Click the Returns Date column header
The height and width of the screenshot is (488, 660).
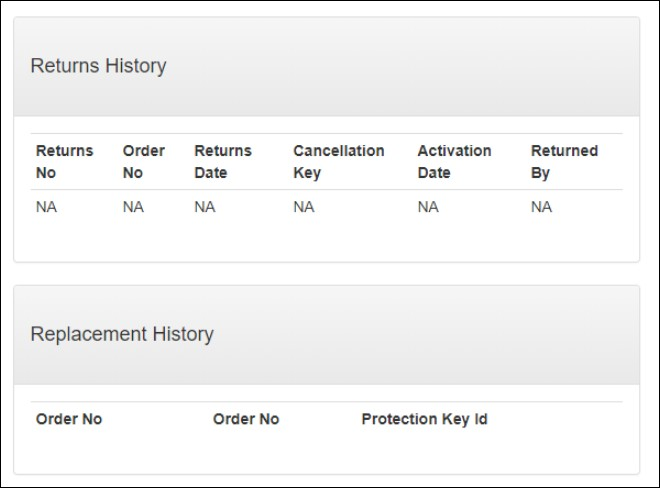222,162
